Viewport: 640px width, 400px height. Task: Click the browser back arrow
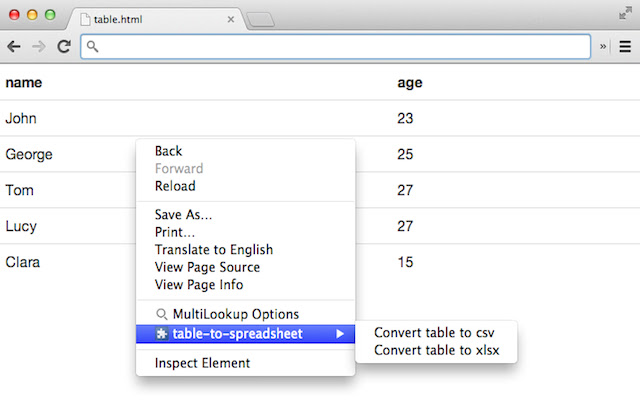tap(15, 46)
